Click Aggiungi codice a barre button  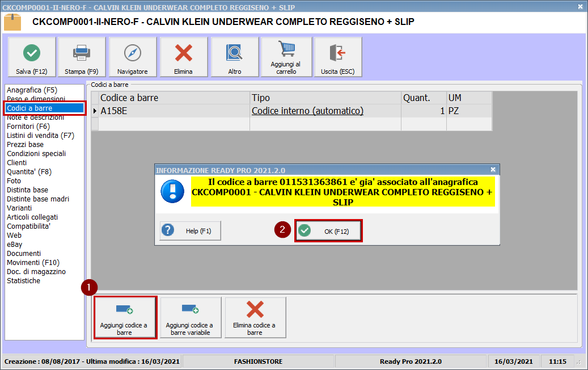click(125, 317)
